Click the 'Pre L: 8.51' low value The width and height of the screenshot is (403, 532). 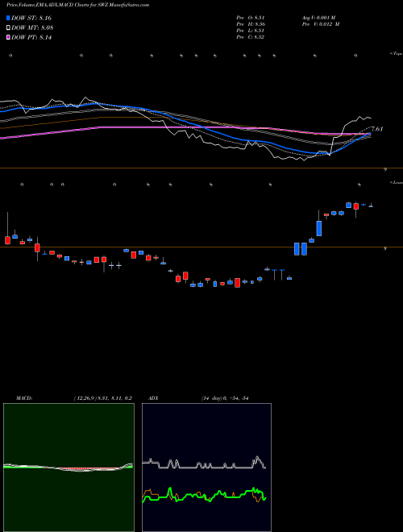[x=251, y=31]
